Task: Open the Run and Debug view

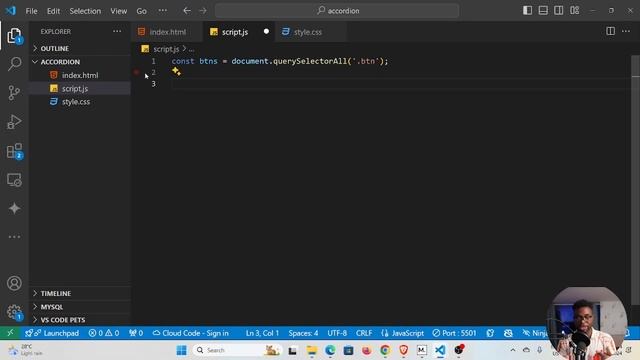Action: pos(14,122)
